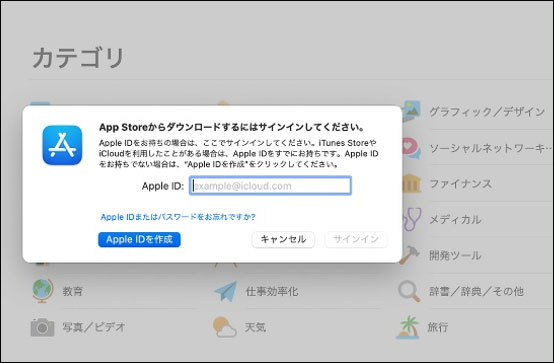554x363 pixels.
Task: Open the Apple IDまたはパスワードをお忘れですか? link
Action: pyautogui.click(x=178, y=217)
